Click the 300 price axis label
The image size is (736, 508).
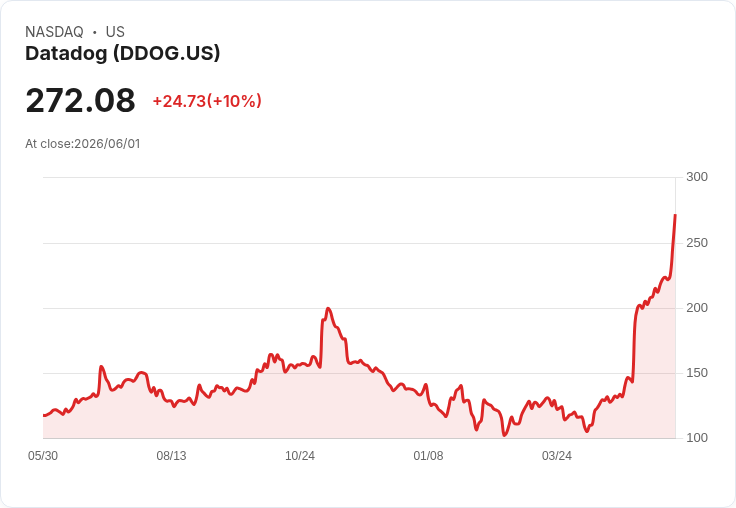pyautogui.click(x=697, y=177)
